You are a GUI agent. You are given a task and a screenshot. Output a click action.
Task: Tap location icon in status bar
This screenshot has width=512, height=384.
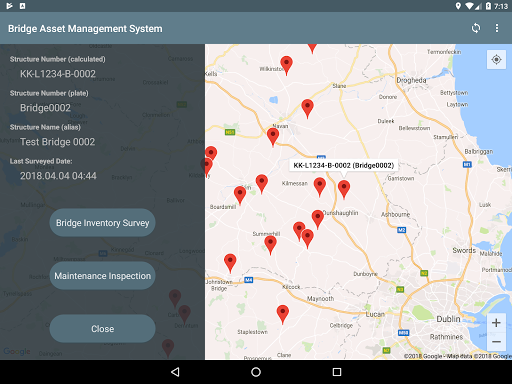point(458,6)
